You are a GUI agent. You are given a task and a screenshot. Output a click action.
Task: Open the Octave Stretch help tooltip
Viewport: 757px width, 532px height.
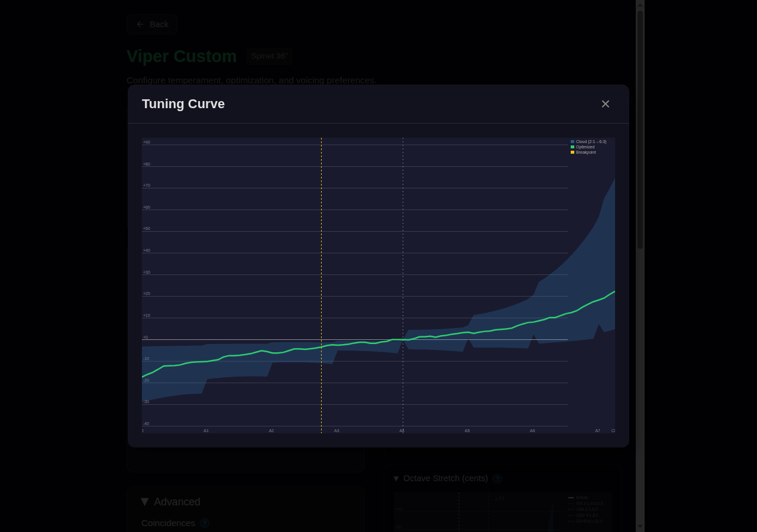497,479
